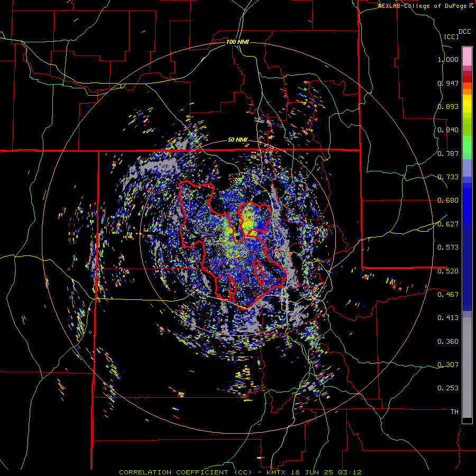Click the 0.467 legend value
This screenshot has width=476, height=476.
(448, 295)
